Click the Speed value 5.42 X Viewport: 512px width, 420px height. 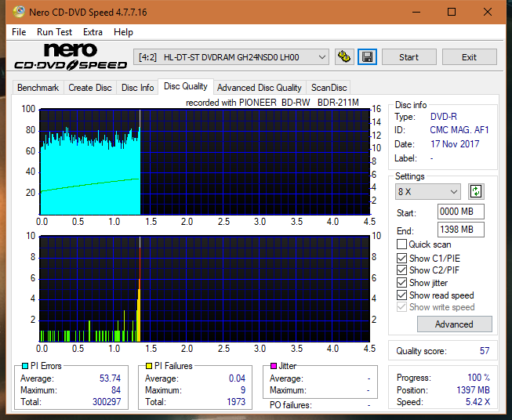(x=478, y=402)
